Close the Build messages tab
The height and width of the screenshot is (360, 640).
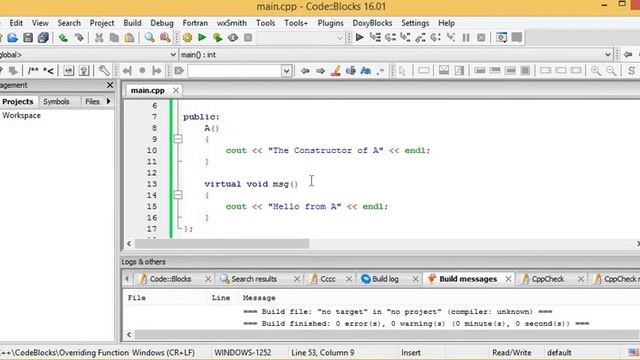pyautogui.click(x=508, y=279)
